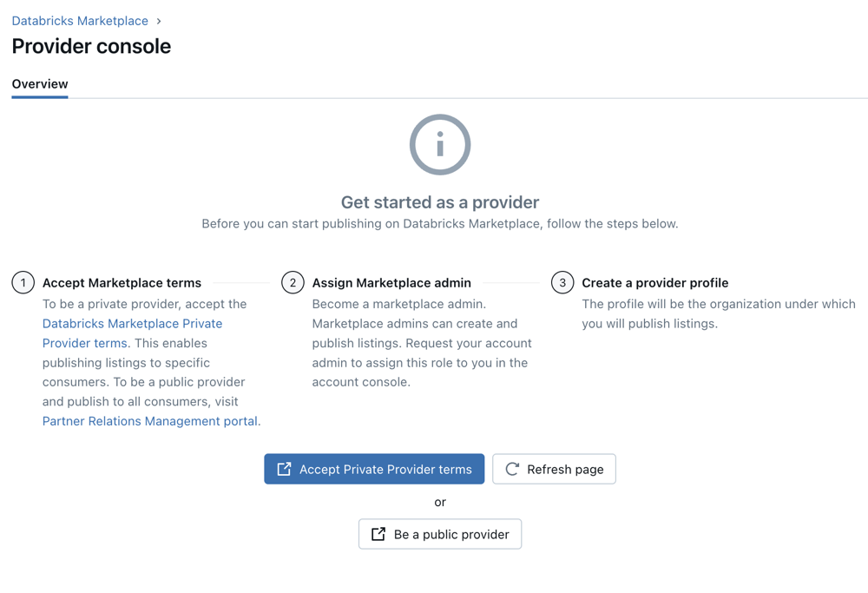Select the external-link icon inside Accept Private Provider terms
This screenshot has width=868, height=593.
click(284, 469)
